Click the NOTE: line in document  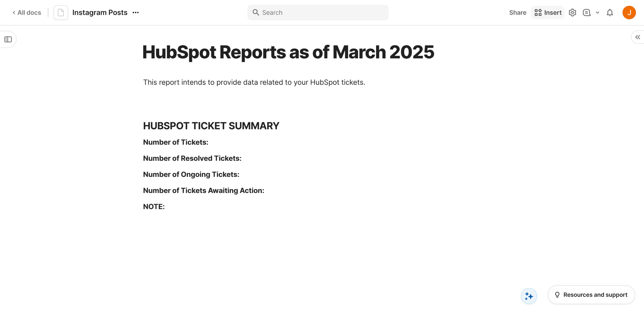click(x=154, y=207)
